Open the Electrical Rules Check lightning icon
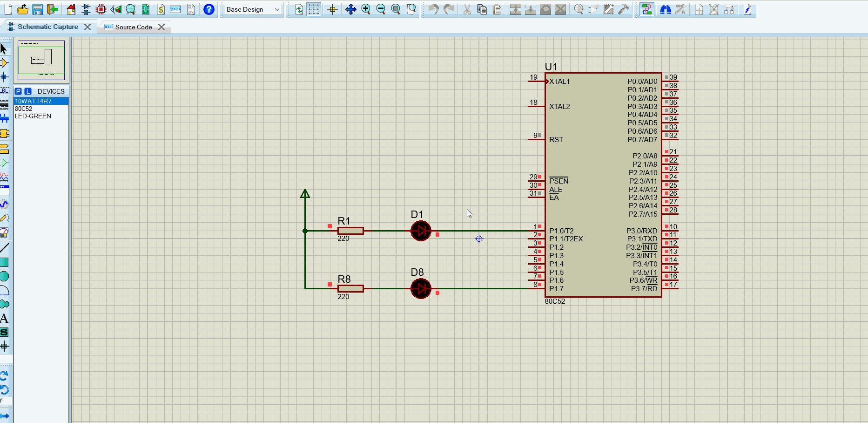Viewport: 868px width, 423px height. pos(747,9)
